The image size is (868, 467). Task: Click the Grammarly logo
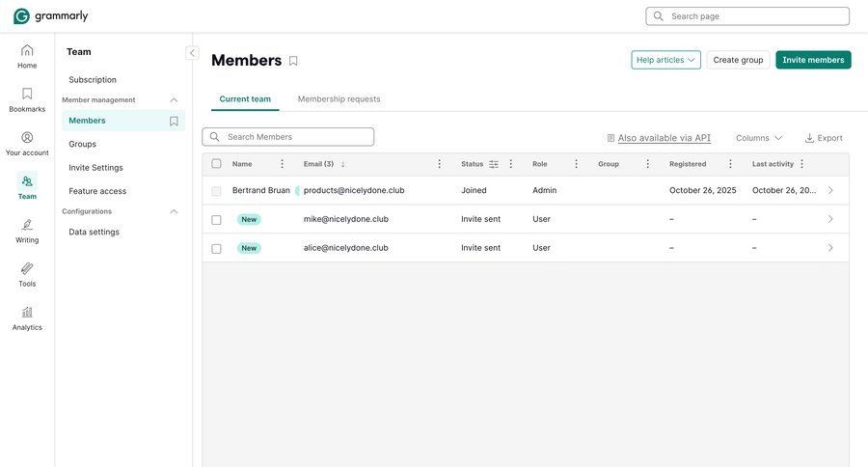click(50, 16)
